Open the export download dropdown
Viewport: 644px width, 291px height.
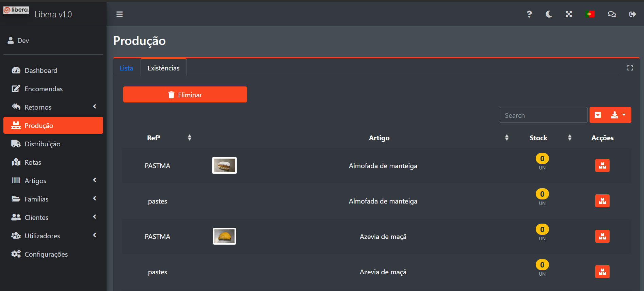tap(618, 115)
